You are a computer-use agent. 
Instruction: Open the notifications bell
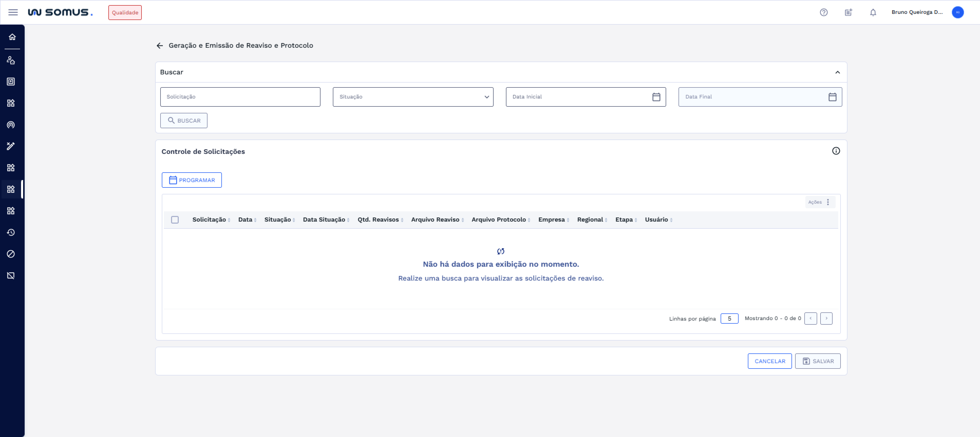(873, 12)
